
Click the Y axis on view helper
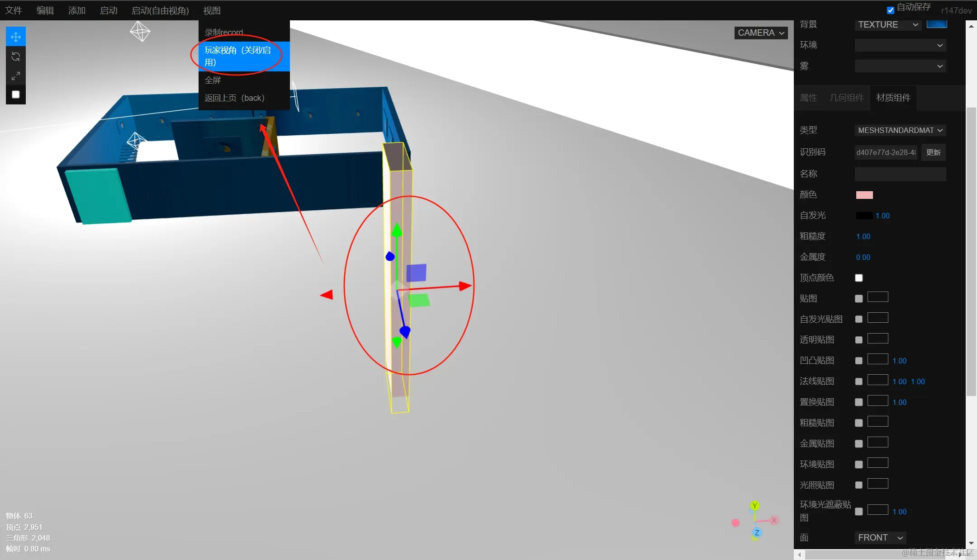pos(754,506)
